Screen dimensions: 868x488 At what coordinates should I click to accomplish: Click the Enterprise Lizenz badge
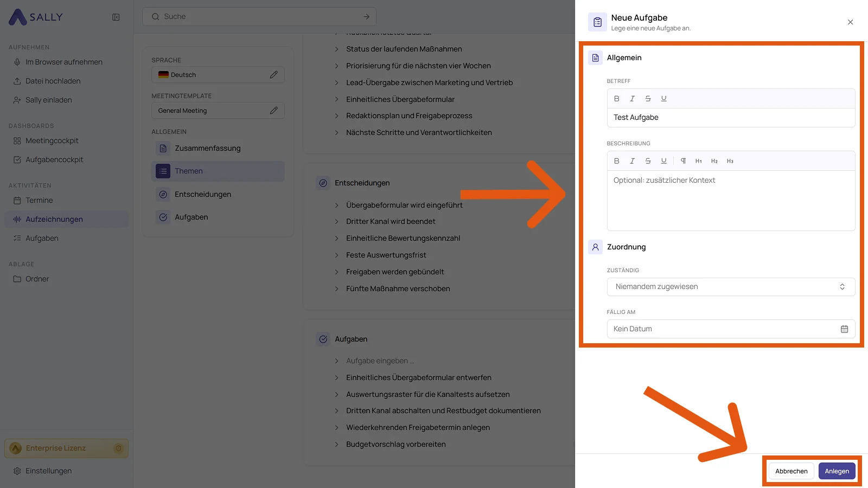click(x=67, y=448)
